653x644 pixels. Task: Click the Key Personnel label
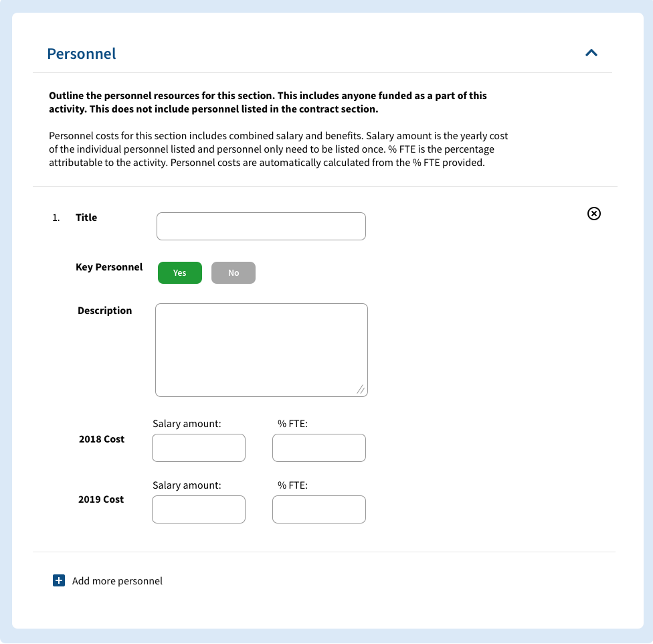109,266
